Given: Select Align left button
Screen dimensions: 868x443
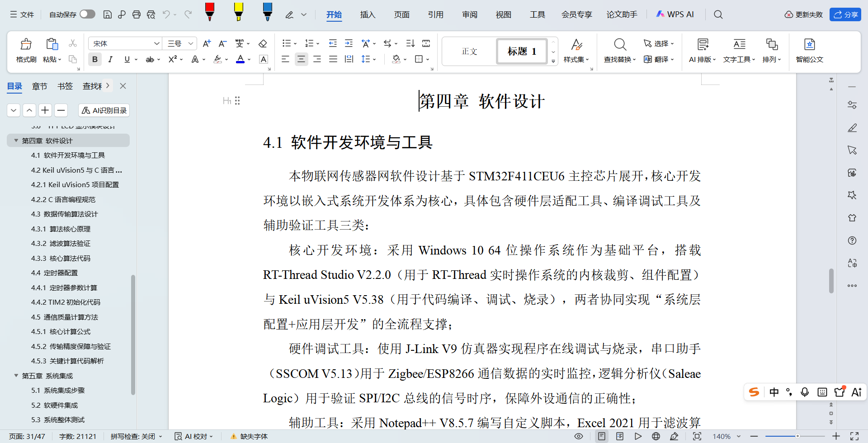Looking at the screenshot, I should coord(285,59).
